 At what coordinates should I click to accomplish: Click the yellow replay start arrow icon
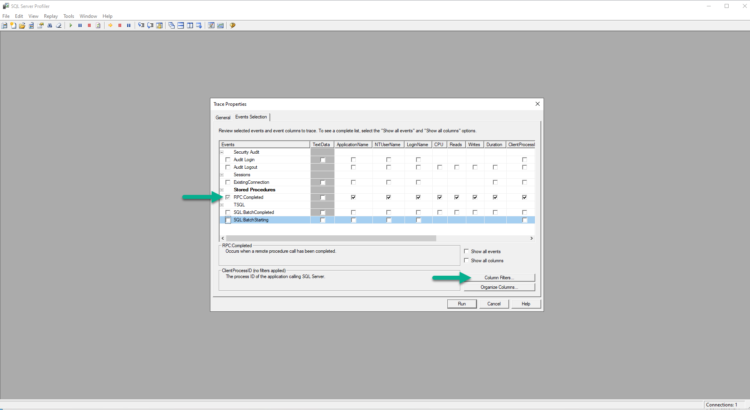pyautogui.click(x=110, y=25)
